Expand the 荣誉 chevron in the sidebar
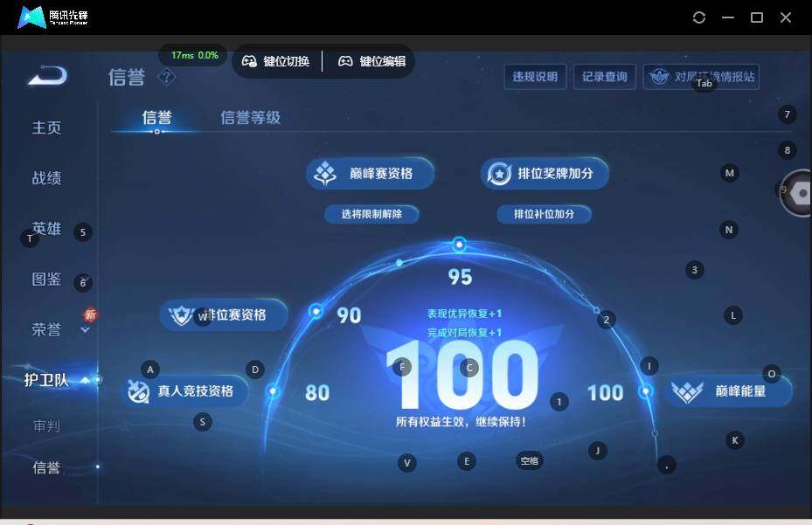812x525 pixels. (x=85, y=329)
